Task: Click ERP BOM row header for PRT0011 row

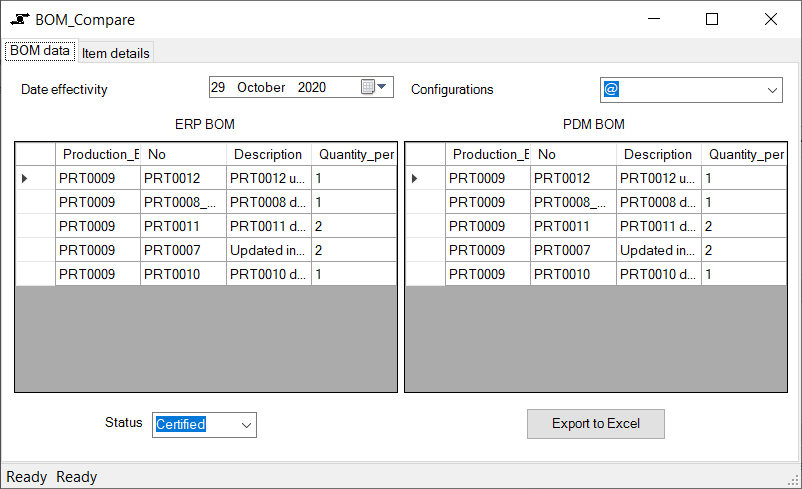Action: (35, 226)
